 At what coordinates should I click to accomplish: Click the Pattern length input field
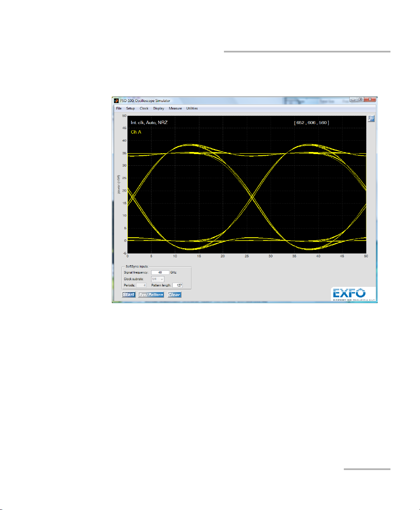178,285
